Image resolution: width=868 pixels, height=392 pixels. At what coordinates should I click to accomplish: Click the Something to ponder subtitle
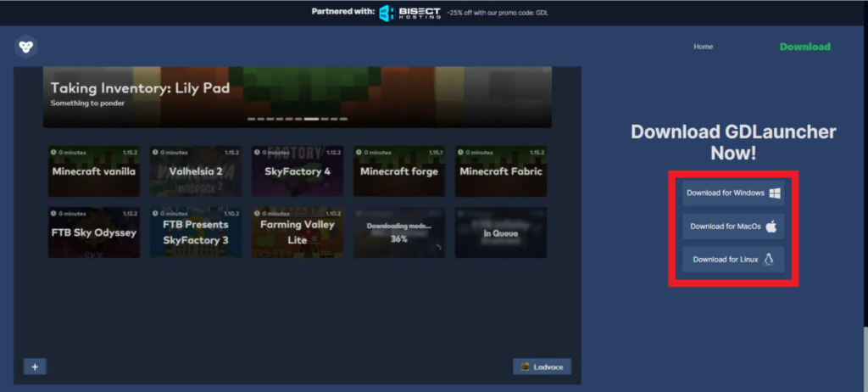coord(87,104)
